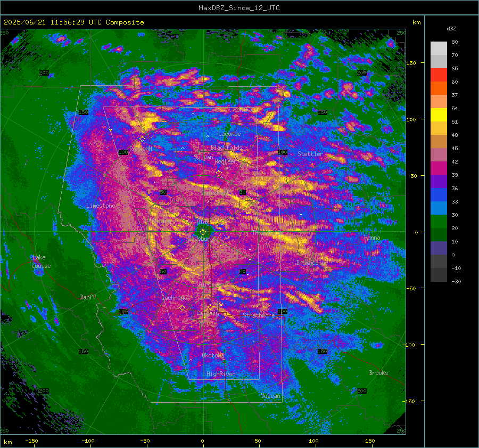Click the Sylvan label on the map
Viewport: 479px width, 448px height.
(x=203, y=157)
